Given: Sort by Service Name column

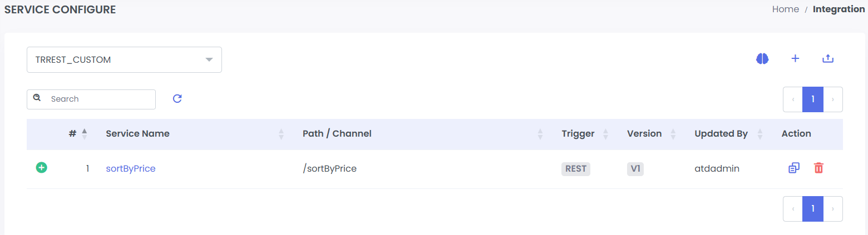Looking at the screenshot, I should (281, 134).
